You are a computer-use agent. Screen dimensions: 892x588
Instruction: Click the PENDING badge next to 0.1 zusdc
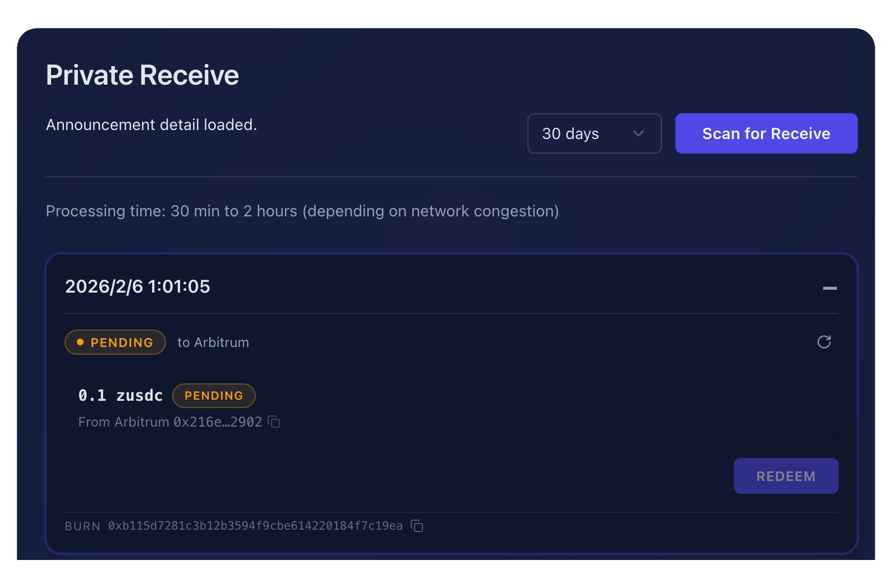pyautogui.click(x=214, y=396)
